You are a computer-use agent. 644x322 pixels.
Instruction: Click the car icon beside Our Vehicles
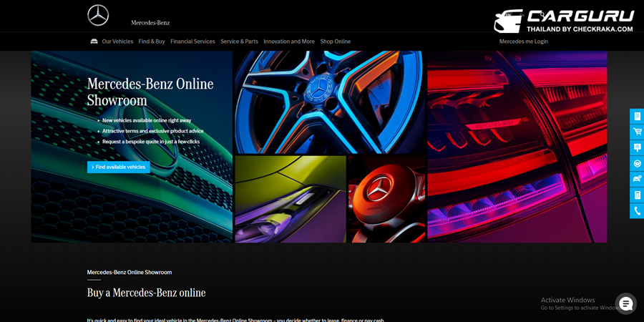pyautogui.click(x=94, y=42)
